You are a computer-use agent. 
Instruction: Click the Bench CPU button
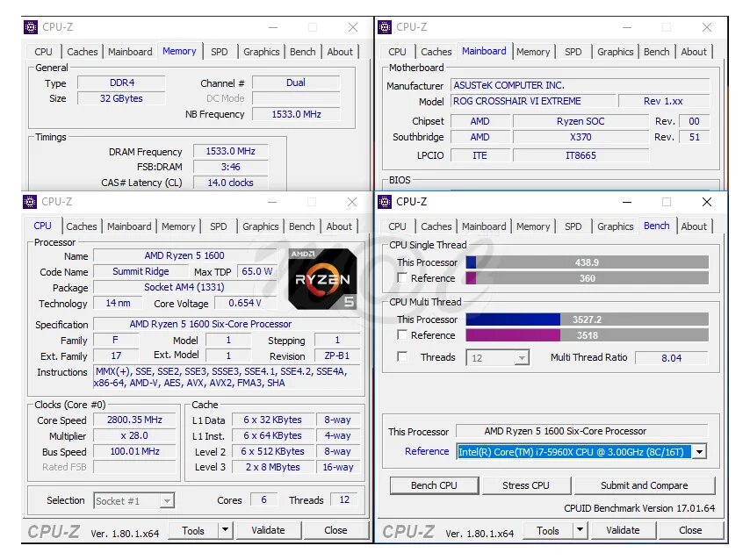(434, 485)
